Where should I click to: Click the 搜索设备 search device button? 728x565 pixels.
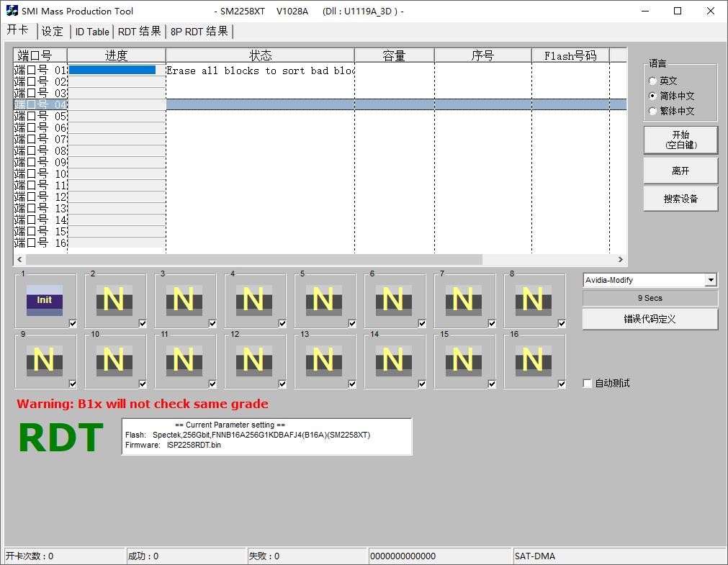tap(680, 199)
